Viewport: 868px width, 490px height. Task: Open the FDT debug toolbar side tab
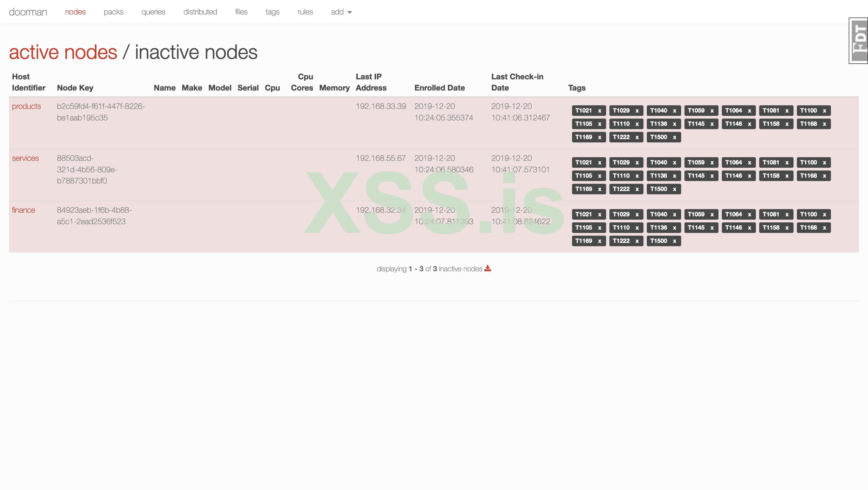(859, 40)
